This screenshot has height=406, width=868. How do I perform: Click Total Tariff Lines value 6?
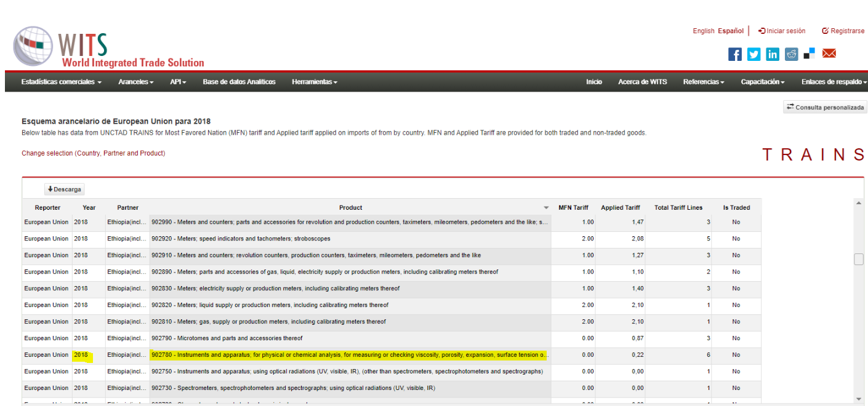click(x=708, y=355)
